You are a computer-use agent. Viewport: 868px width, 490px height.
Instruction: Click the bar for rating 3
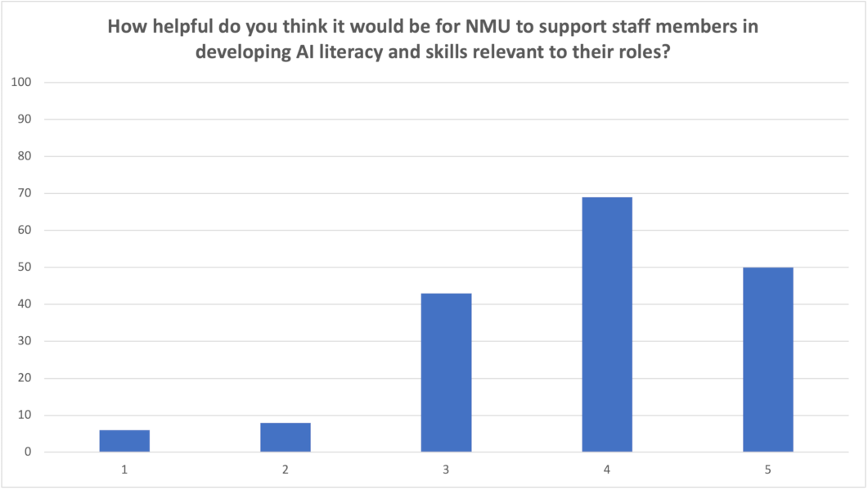click(446, 372)
